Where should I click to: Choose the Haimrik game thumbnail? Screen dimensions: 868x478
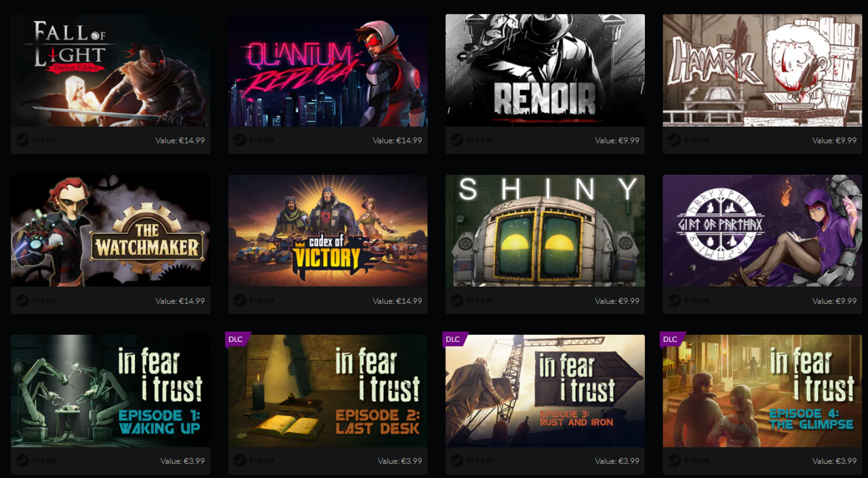pyautogui.click(x=762, y=71)
